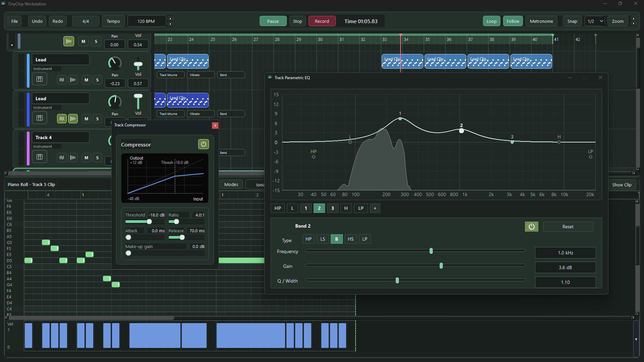Select EQ band tab L
Screen dimensions: 644x362
[x=292, y=208]
